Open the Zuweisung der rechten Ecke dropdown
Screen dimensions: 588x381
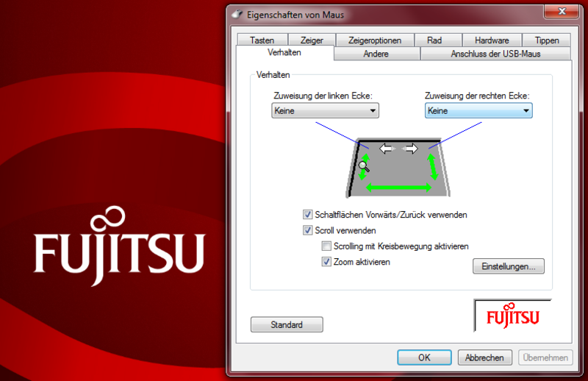click(478, 111)
